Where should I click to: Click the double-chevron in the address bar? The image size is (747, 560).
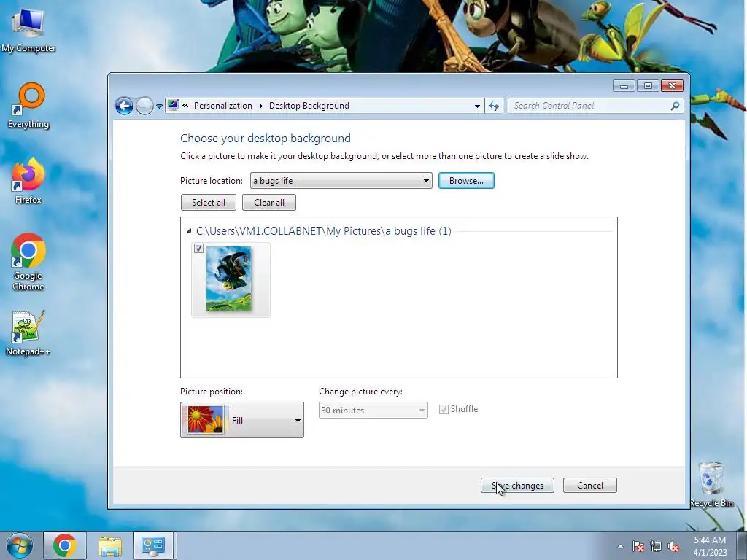coord(185,106)
